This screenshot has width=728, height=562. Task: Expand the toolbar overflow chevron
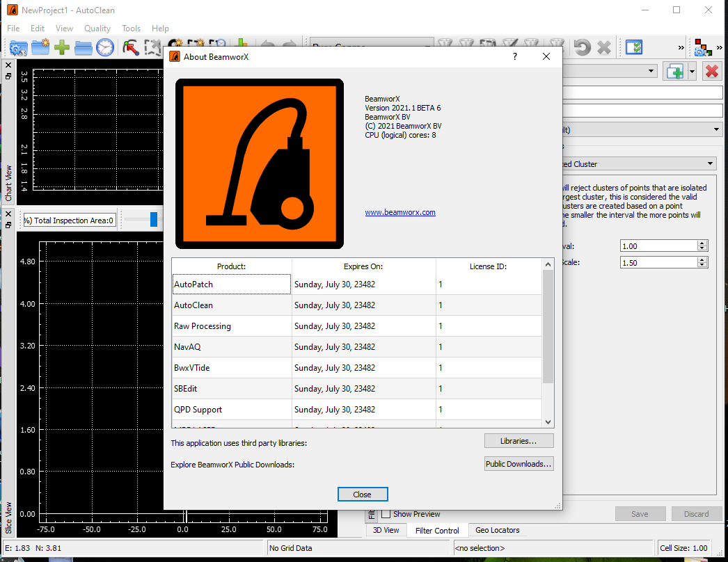(x=681, y=47)
